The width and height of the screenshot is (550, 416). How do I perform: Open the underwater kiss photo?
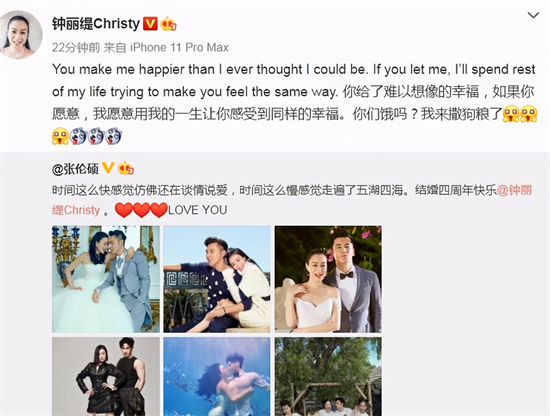coord(217,377)
